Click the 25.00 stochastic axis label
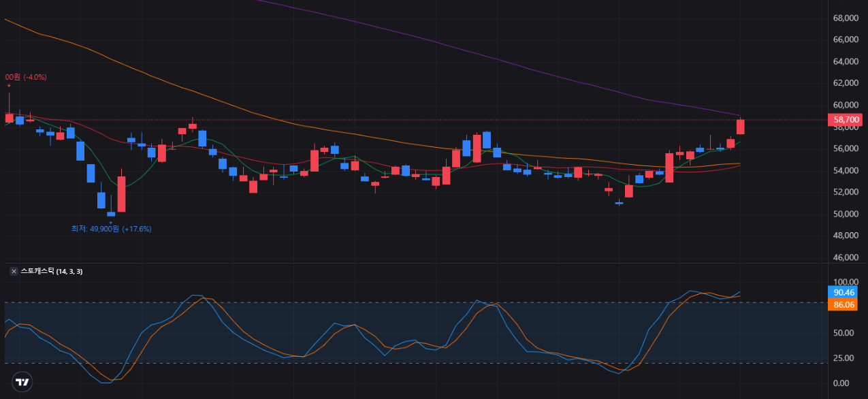868x399 pixels. coord(845,357)
